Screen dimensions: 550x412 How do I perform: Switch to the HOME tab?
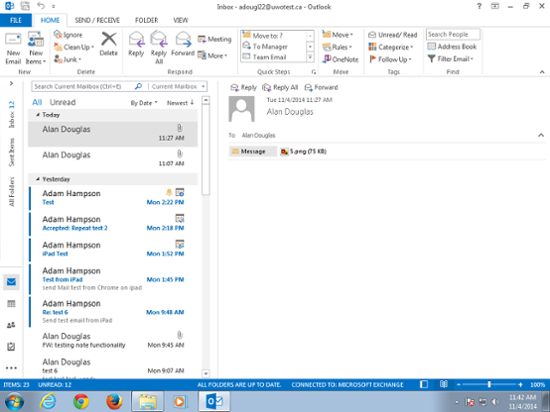(50, 20)
